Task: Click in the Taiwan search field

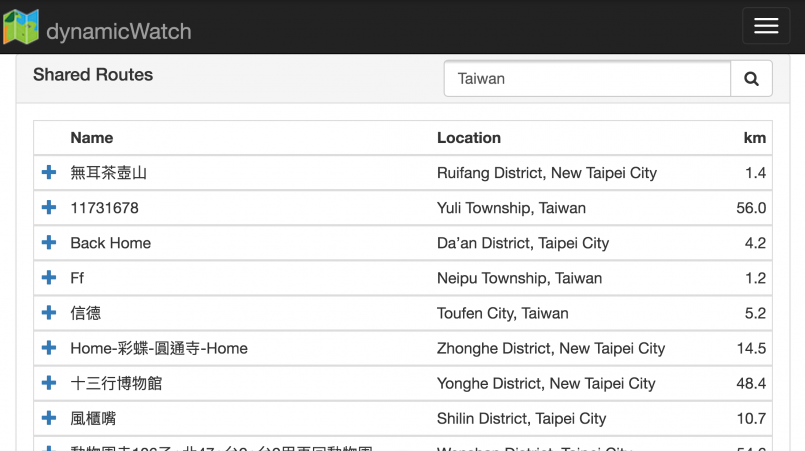Action: tap(587, 78)
